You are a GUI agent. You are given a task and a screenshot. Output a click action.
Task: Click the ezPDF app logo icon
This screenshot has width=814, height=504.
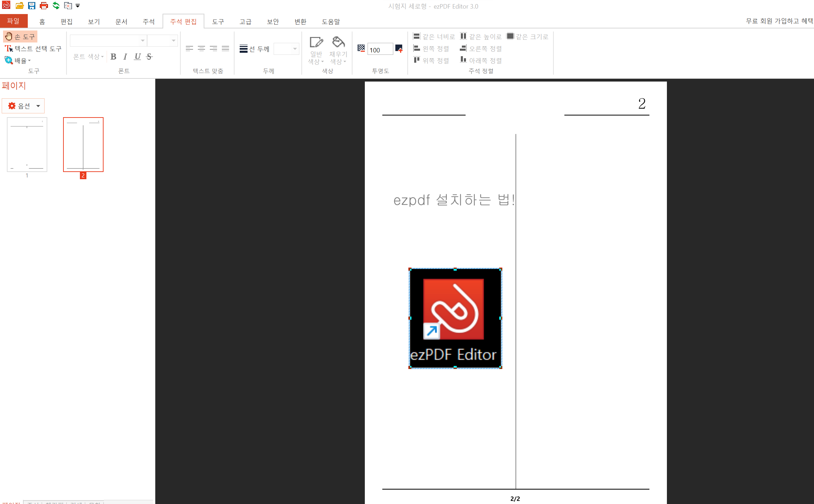(6, 5)
